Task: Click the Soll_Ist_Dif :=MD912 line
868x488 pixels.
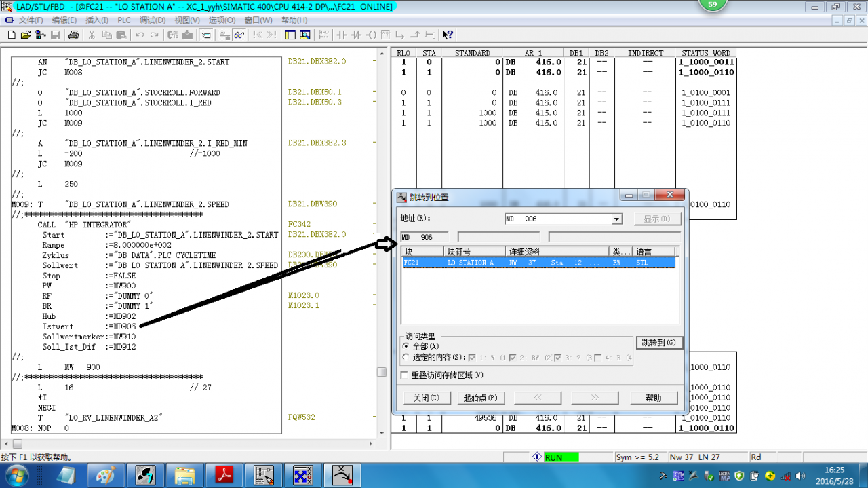Action: coord(89,347)
